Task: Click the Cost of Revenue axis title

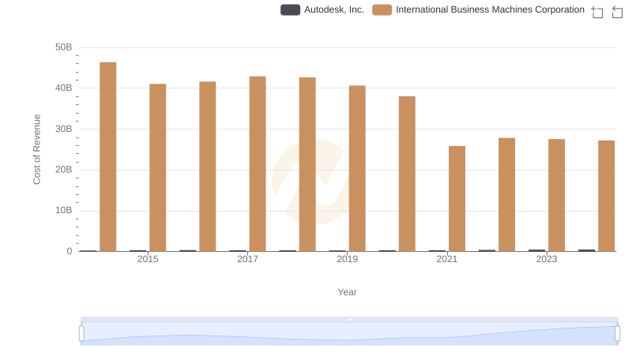Action: coord(36,149)
